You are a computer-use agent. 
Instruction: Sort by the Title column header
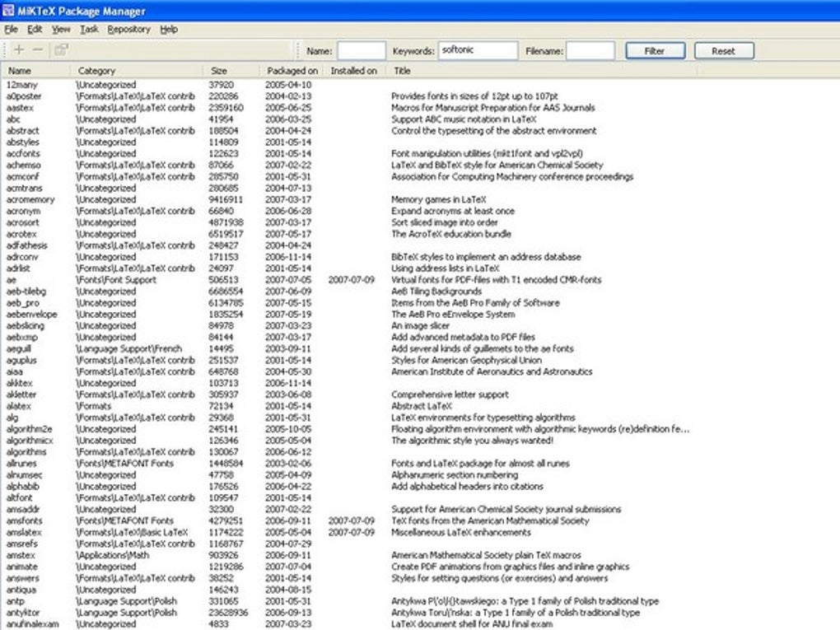point(542,71)
